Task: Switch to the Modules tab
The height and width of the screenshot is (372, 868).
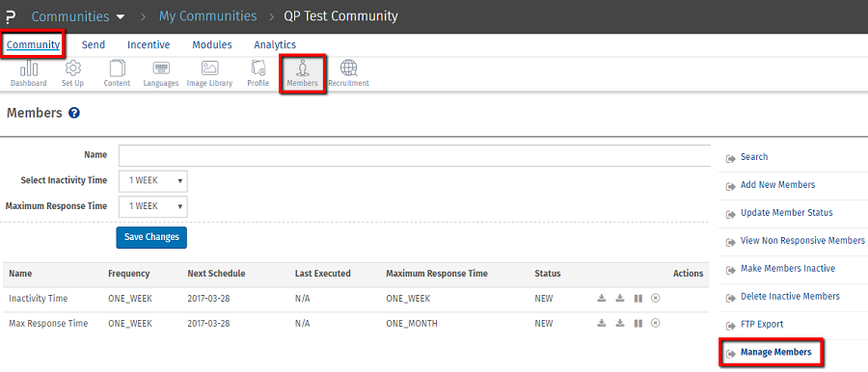Action: point(212,45)
